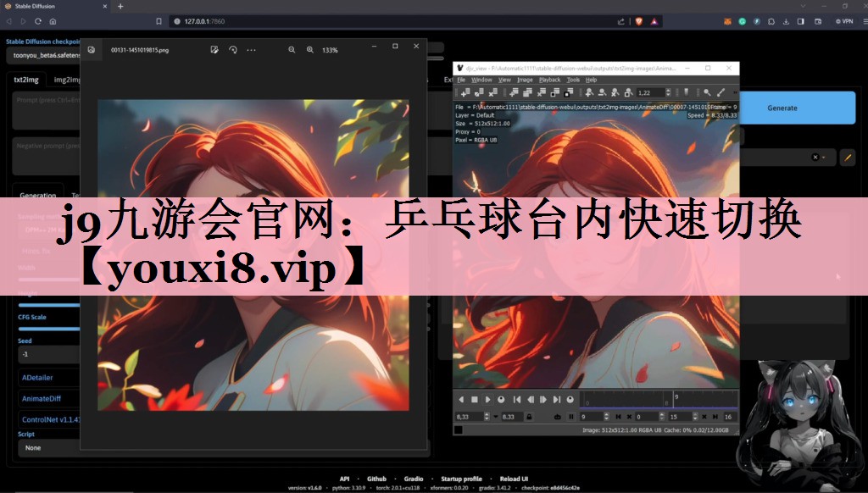Open the djv_view View menu
This screenshot has height=493, width=868.
(504, 80)
